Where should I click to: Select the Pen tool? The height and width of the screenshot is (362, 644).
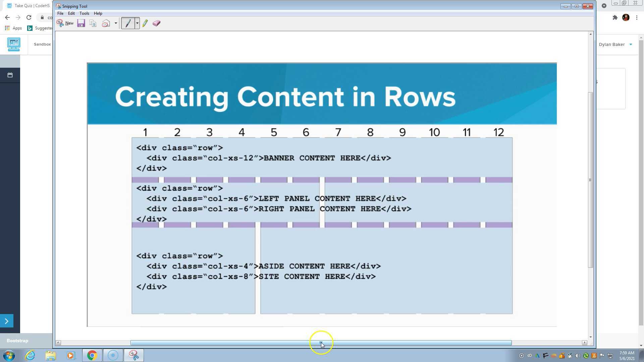(128, 23)
